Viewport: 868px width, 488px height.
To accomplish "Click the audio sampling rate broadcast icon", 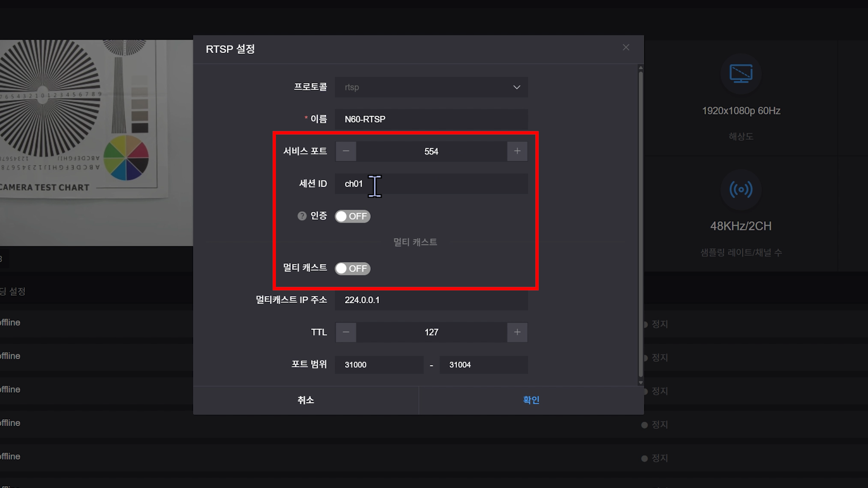I will pyautogui.click(x=741, y=189).
